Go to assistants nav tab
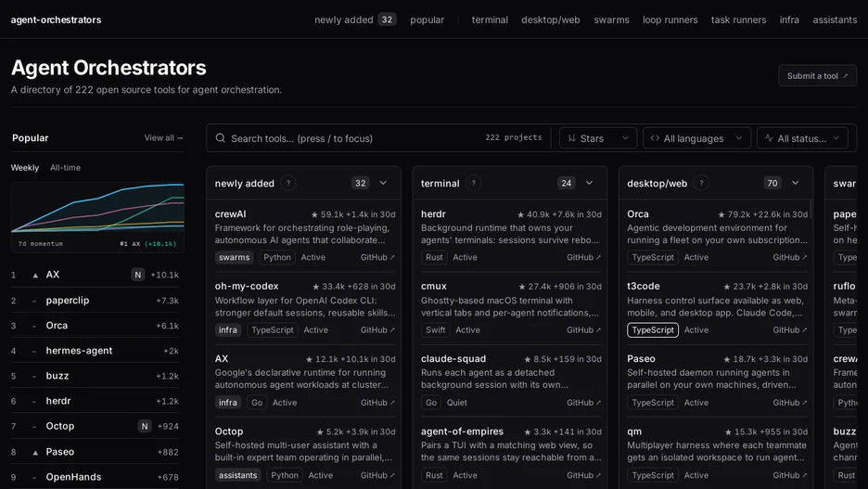 click(835, 19)
